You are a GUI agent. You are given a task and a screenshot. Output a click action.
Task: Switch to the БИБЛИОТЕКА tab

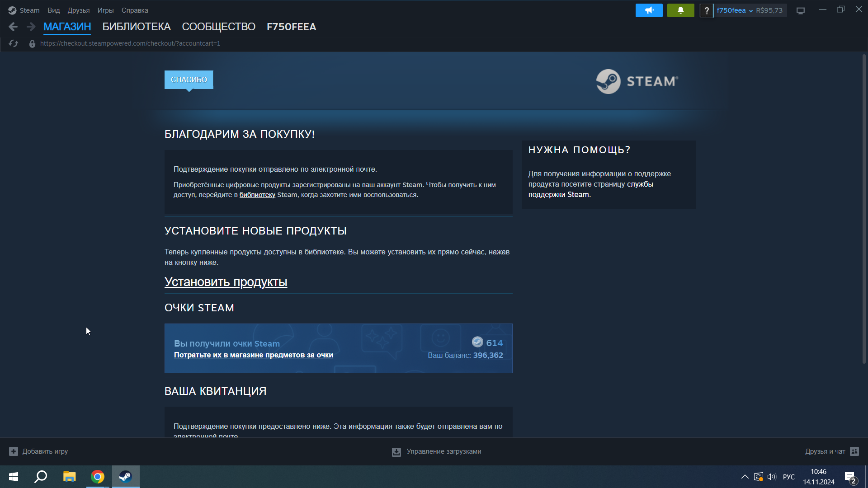(x=136, y=27)
